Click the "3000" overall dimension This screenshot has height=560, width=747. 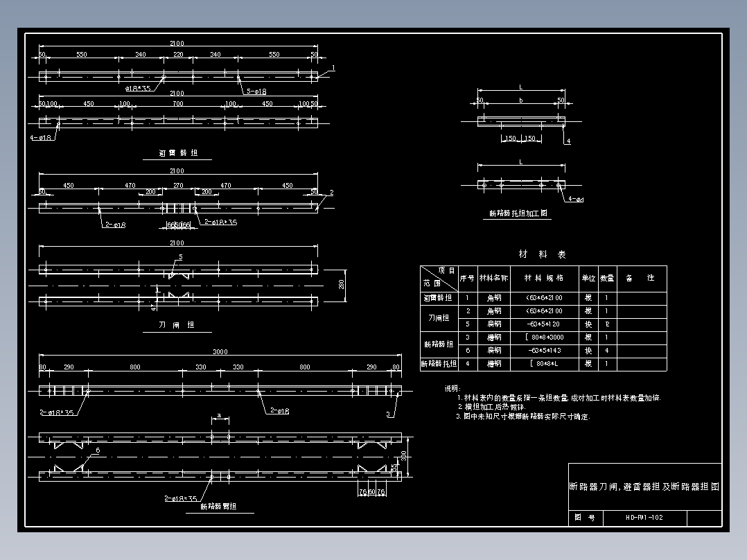pos(220,351)
